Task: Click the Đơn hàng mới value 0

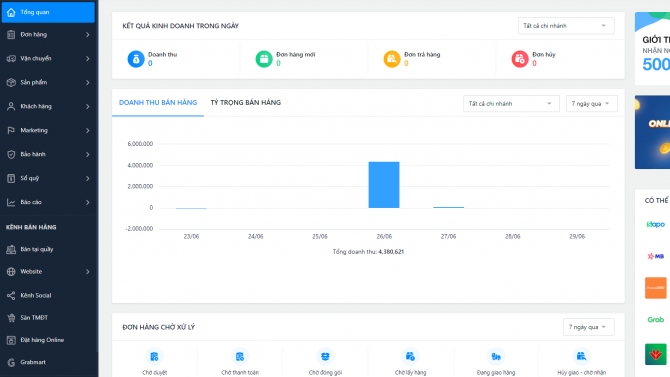Action: (278, 63)
